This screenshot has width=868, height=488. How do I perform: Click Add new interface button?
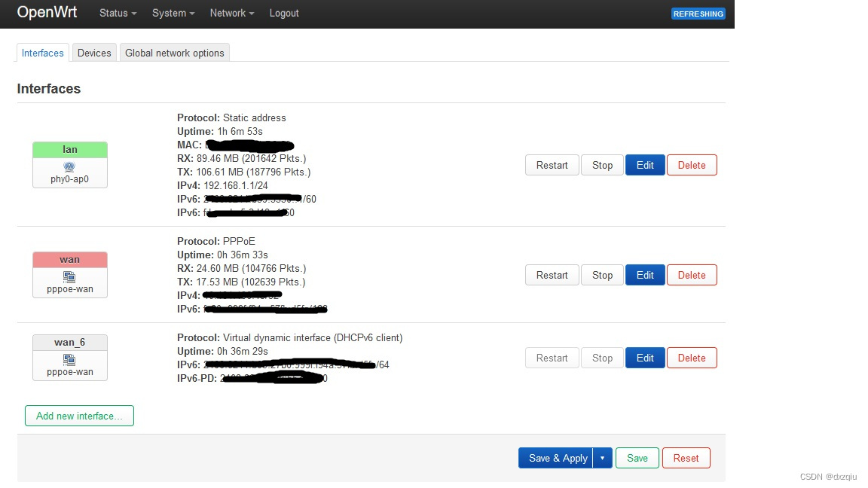click(79, 416)
